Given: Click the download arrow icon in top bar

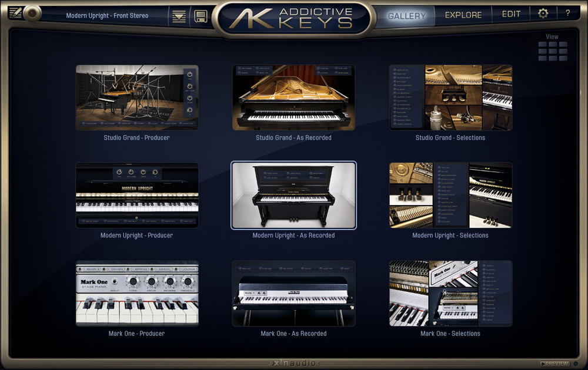Looking at the screenshot, I should [179, 15].
